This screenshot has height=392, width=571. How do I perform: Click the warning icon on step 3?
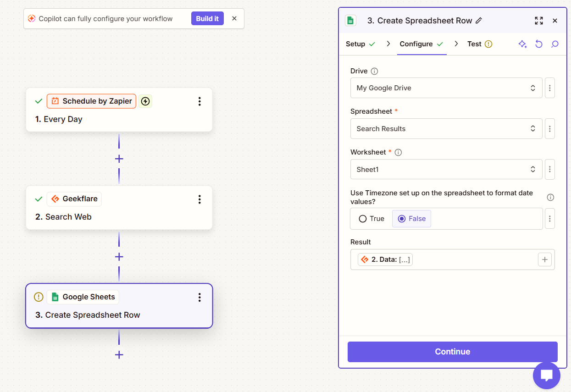pyautogui.click(x=39, y=297)
